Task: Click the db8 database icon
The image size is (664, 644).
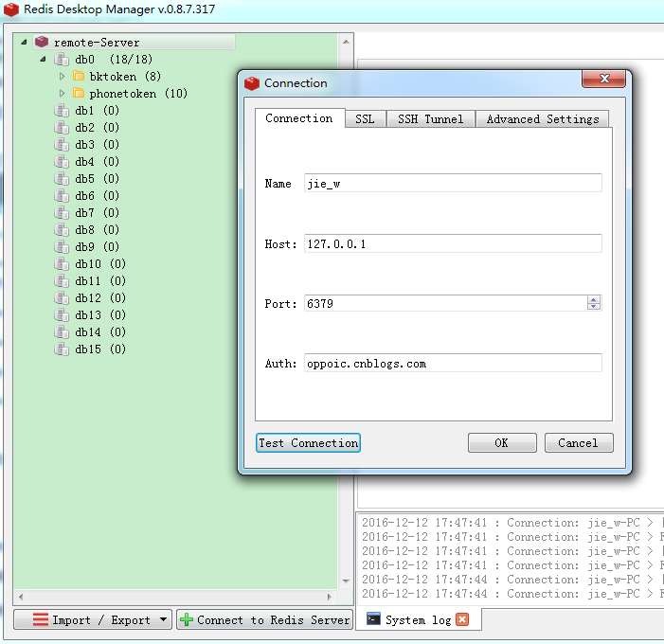Action: click(x=62, y=230)
